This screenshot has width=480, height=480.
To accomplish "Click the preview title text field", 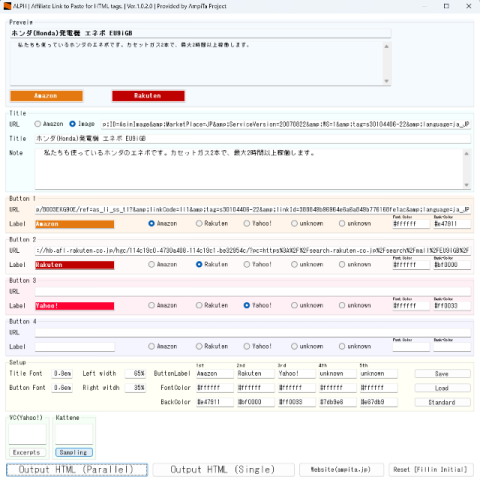I will point(200,33).
